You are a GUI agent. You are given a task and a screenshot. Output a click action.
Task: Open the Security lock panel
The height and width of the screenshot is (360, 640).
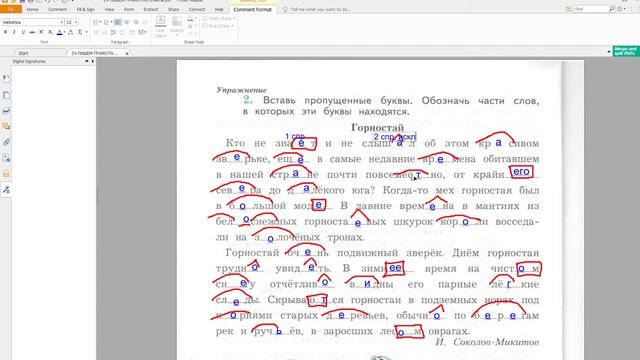click(6, 174)
